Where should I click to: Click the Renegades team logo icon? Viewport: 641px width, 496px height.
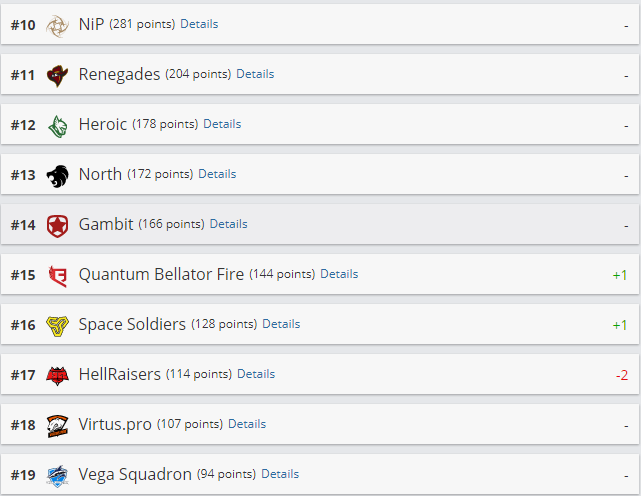[x=58, y=74]
